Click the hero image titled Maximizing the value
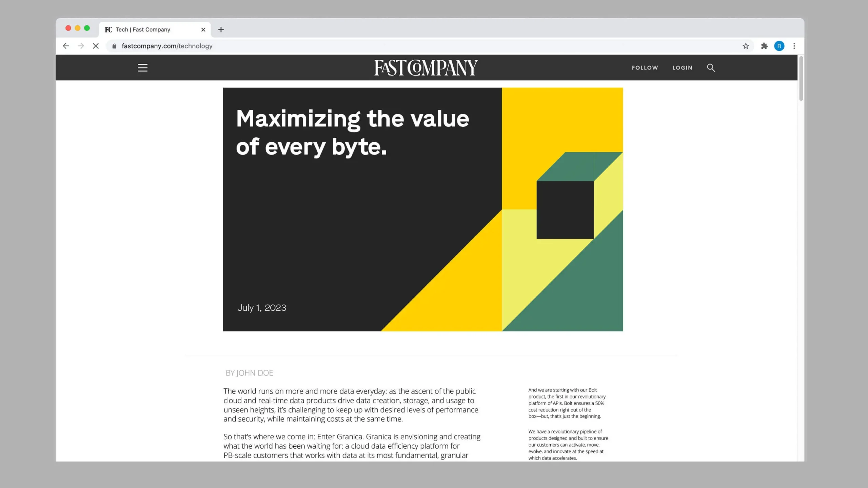 423,209
